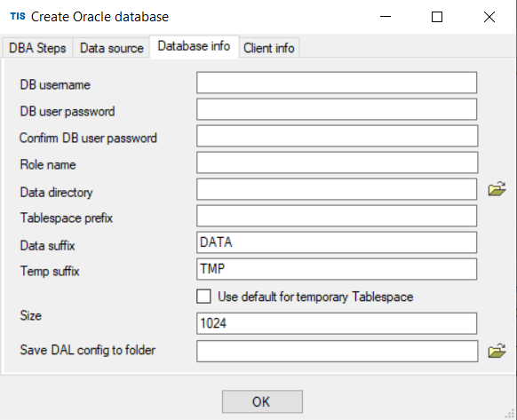Image resolution: width=517 pixels, height=420 pixels.
Task: Focus the DB username input field
Action: coord(337,83)
